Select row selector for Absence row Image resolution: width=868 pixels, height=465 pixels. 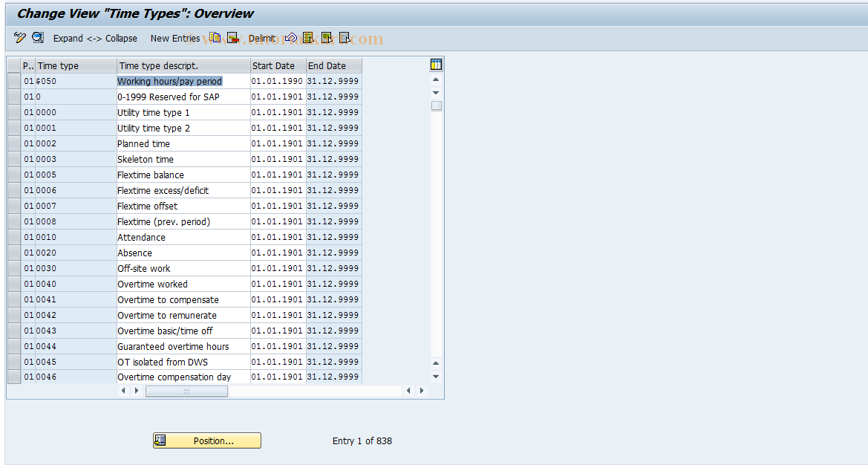14,253
